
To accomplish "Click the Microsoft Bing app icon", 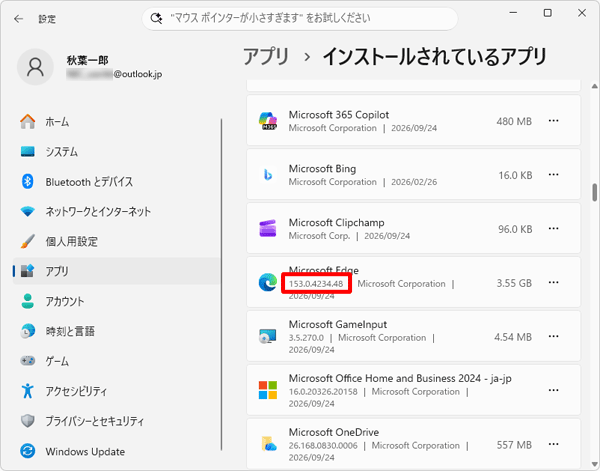I will tap(268, 175).
